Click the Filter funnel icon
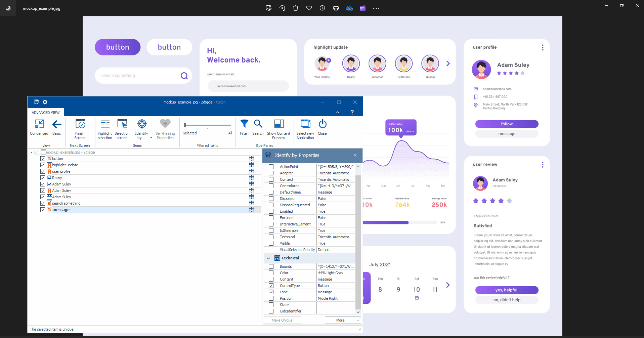The image size is (644, 338). [244, 124]
